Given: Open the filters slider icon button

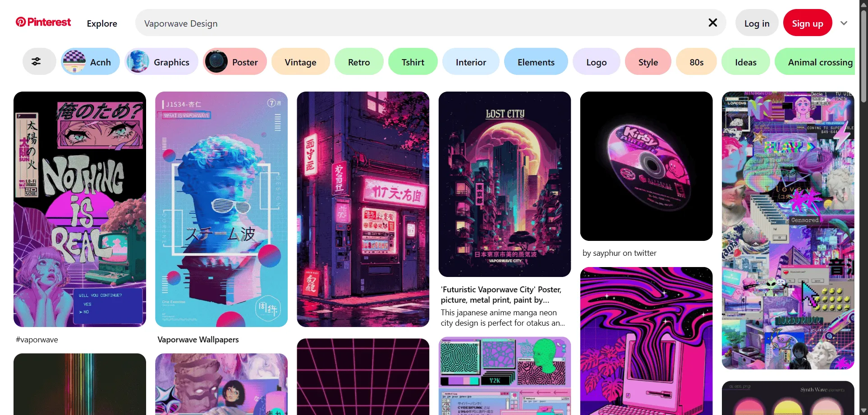Looking at the screenshot, I should click(x=39, y=62).
